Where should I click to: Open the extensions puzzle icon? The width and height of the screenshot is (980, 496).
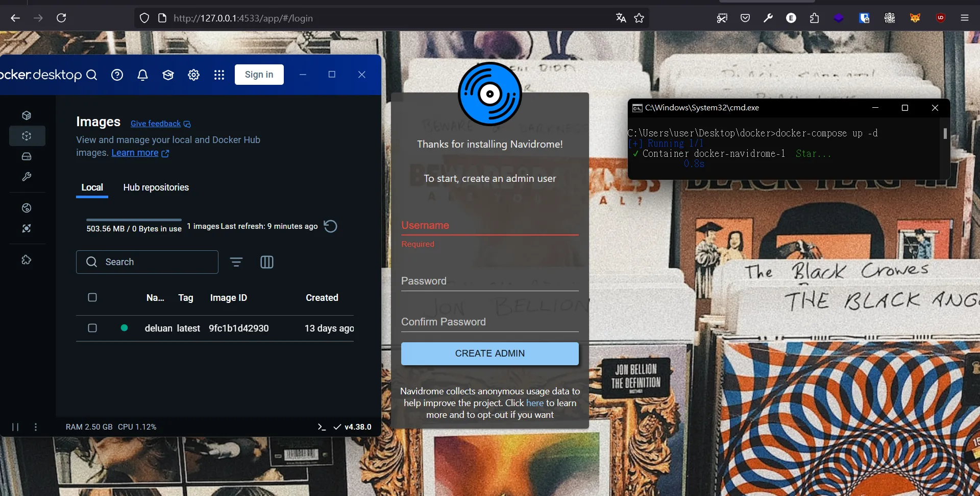[815, 18]
